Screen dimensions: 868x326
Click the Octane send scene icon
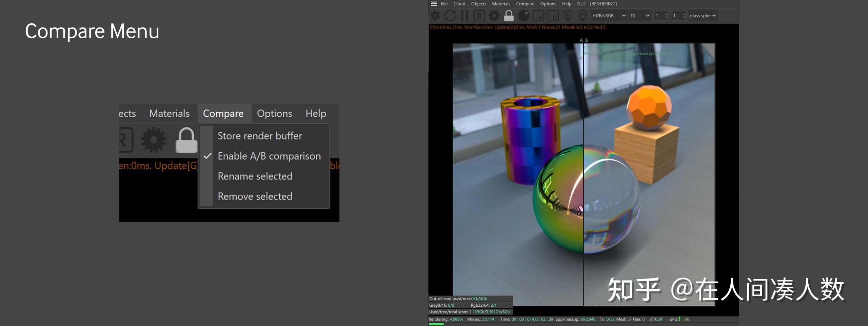(435, 16)
